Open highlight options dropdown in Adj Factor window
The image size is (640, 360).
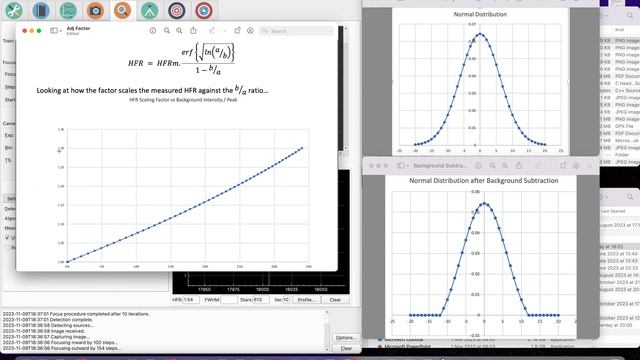(224, 31)
